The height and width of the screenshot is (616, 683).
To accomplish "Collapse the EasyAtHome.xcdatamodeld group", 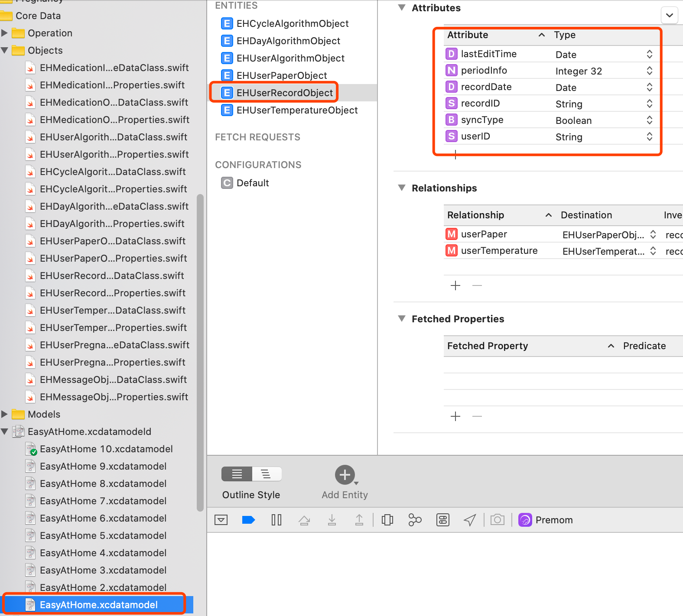I will pyautogui.click(x=5, y=431).
